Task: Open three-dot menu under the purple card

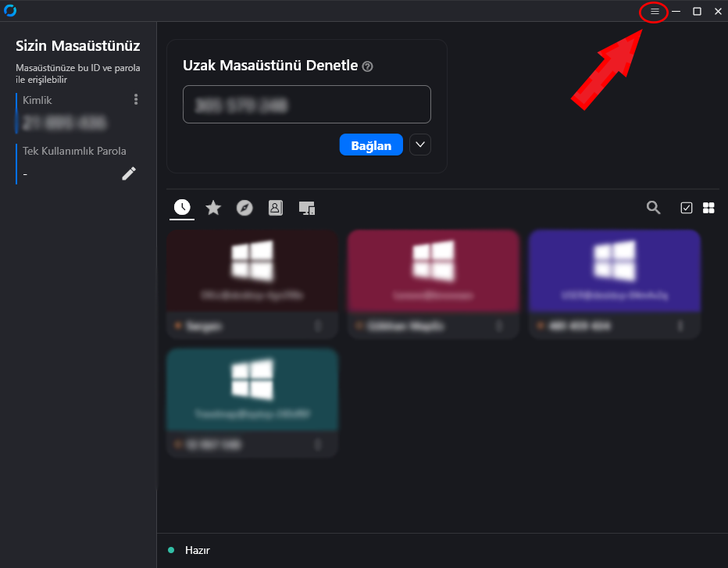Action: [680, 326]
